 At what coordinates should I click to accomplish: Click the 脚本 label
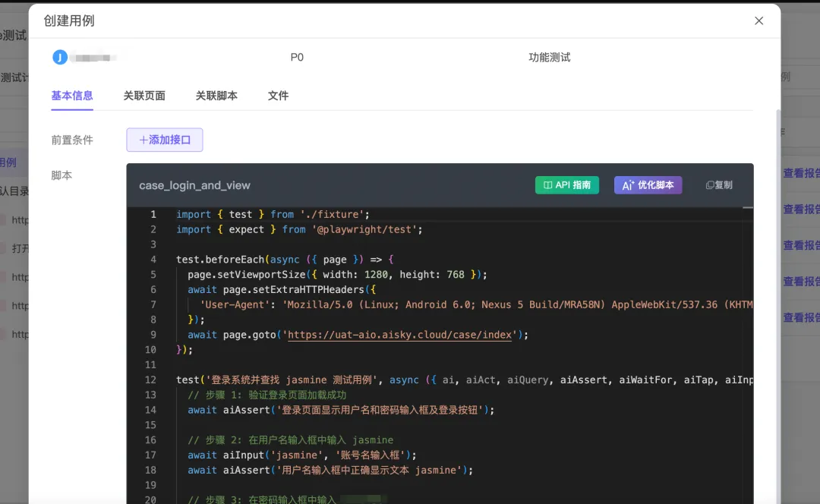(61, 175)
